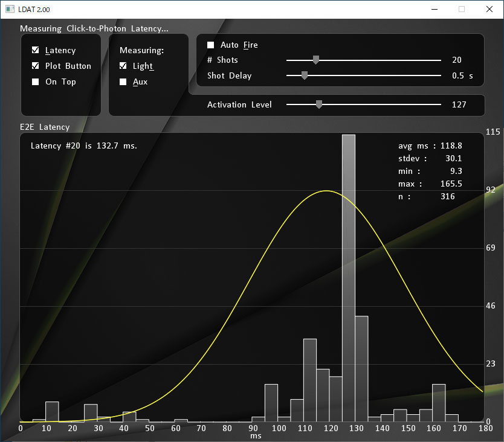Turn on Auto Fire
Screen dimensions: 504x442
(211, 45)
